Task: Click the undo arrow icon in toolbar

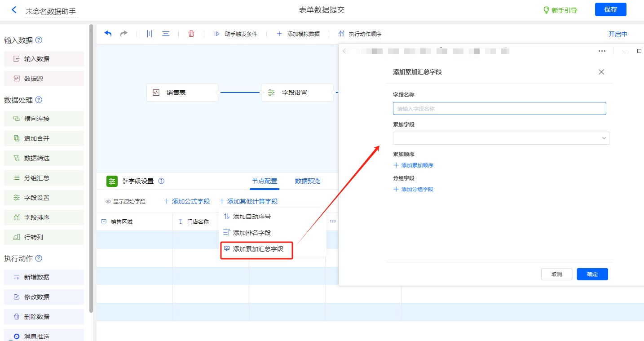Action: click(108, 34)
